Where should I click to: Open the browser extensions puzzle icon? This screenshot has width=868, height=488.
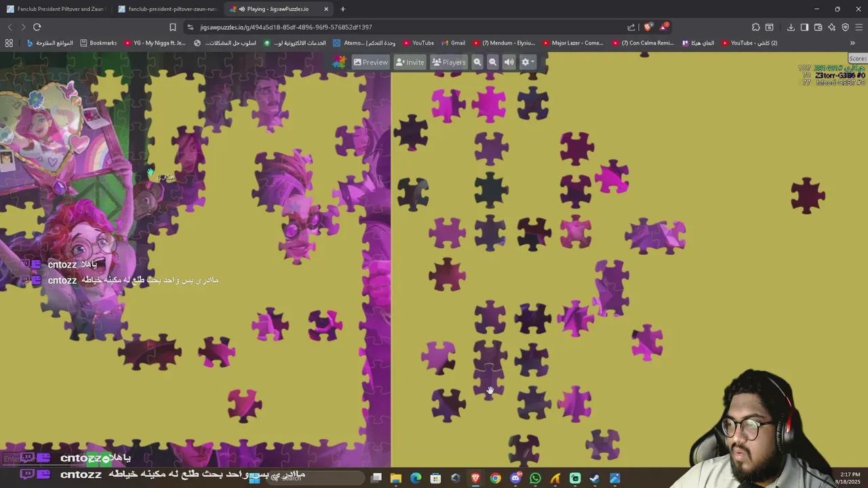(x=755, y=27)
